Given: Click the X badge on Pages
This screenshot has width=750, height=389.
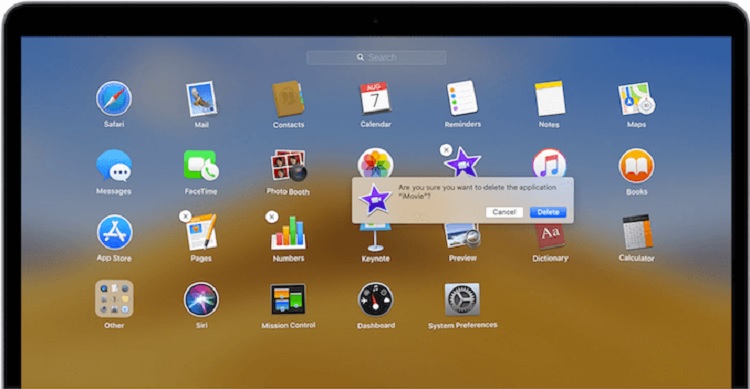Looking at the screenshot, I should click(185, 217).
